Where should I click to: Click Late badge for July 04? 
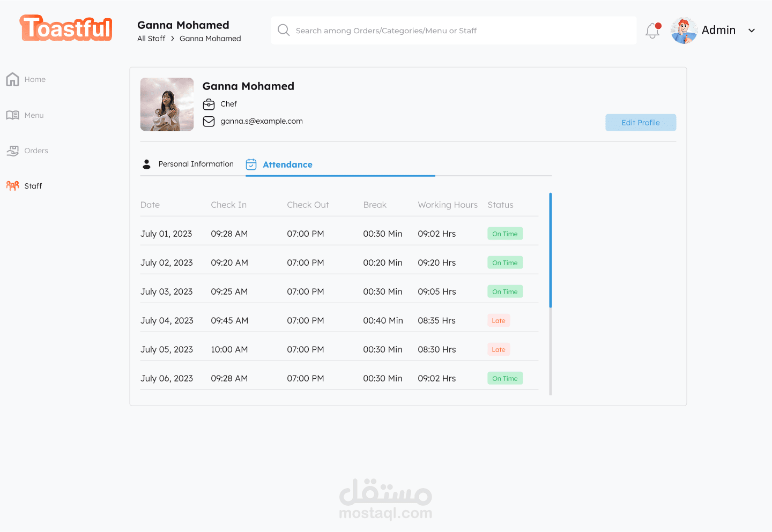coord(499,320)
